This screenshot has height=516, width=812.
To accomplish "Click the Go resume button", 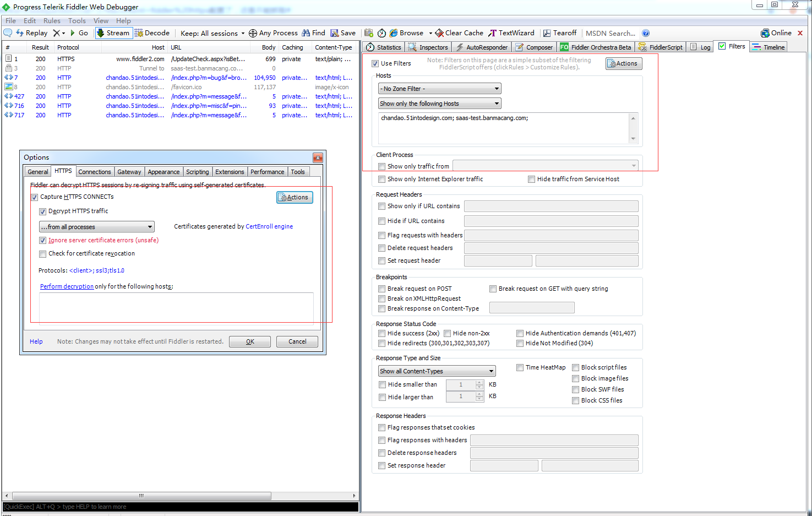I will click(x=79, y=33).
